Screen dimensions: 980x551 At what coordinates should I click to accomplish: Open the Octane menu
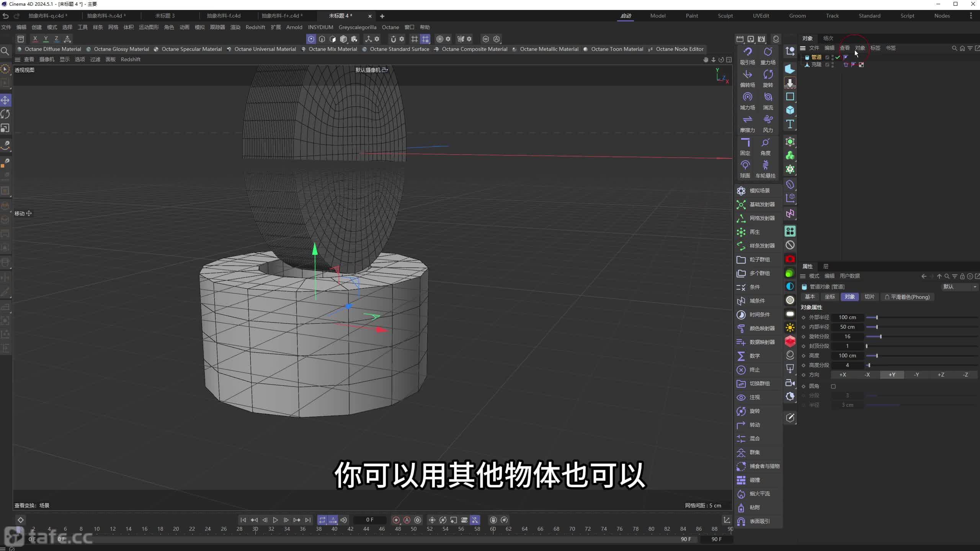click(x=390, y=27)
